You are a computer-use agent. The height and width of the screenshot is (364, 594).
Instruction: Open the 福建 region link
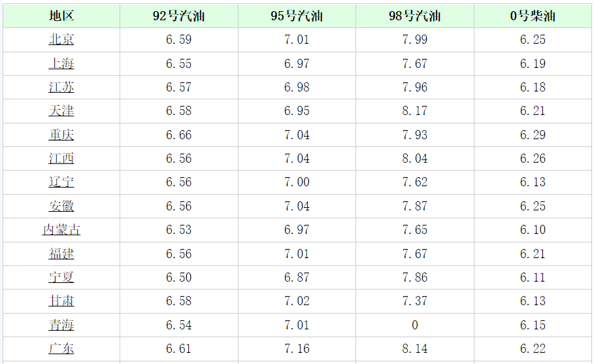coord(61,254)
